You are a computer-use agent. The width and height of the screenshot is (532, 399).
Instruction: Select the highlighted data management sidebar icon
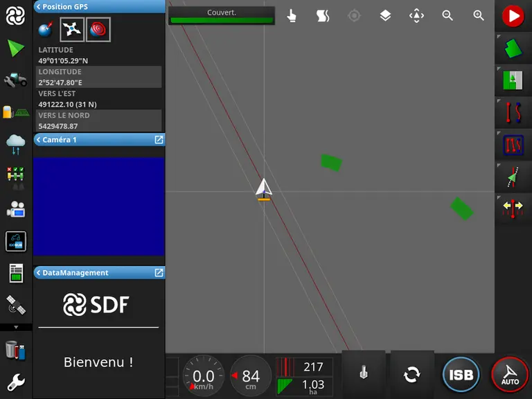(x=16, y=241)
